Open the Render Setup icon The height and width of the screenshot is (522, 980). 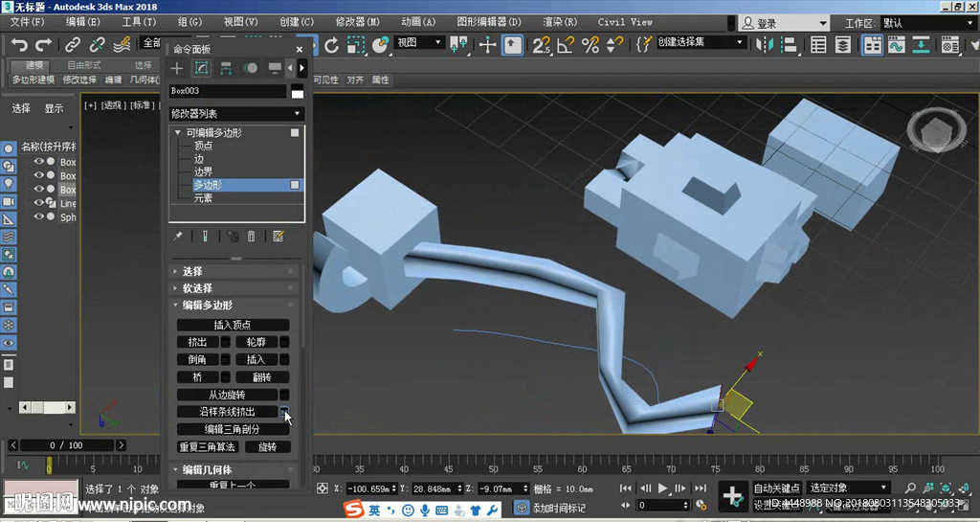[x=950, y=45]
